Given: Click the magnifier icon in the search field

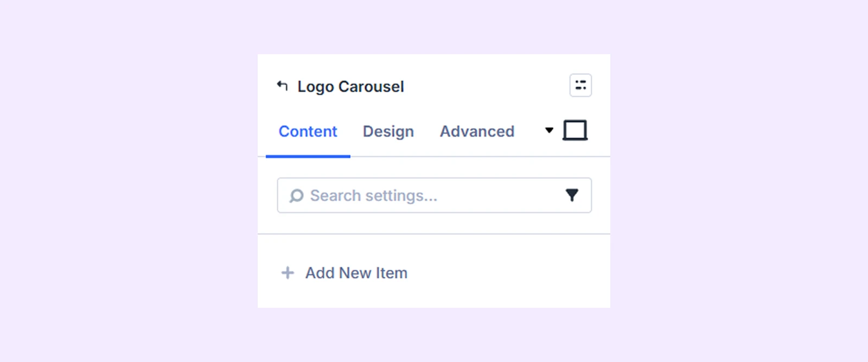Looking at the screenshot, I should pos(296,196).
